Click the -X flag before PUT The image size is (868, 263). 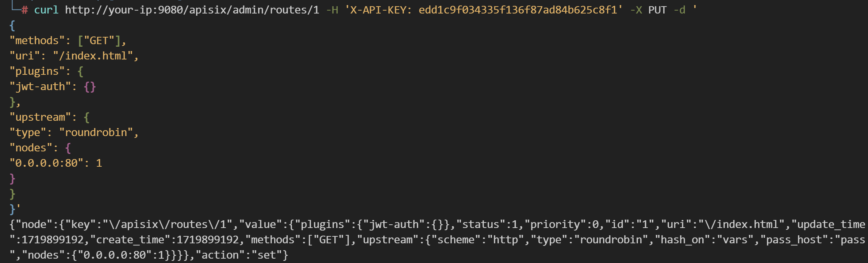click(636, 10)
